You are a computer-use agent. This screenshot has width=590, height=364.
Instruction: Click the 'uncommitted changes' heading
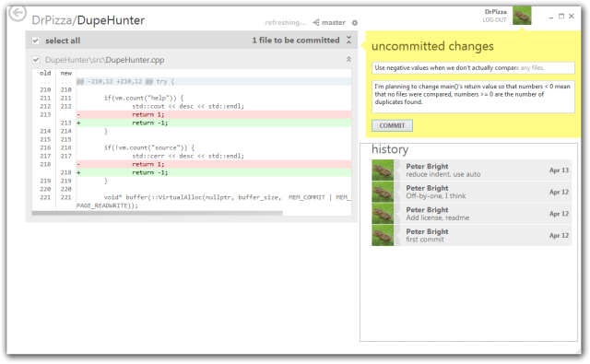[x=432, y=46]
